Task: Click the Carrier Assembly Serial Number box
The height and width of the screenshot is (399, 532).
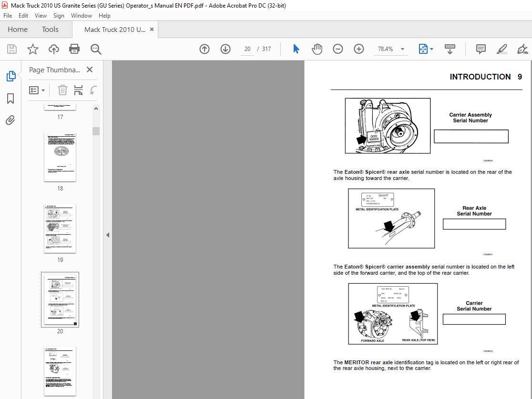Action: pos(471,136)
